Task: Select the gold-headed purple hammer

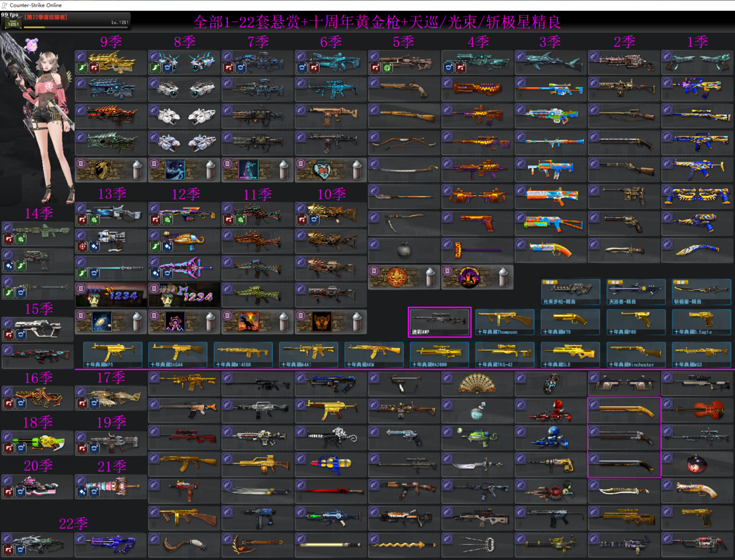Action: (477, 250)
